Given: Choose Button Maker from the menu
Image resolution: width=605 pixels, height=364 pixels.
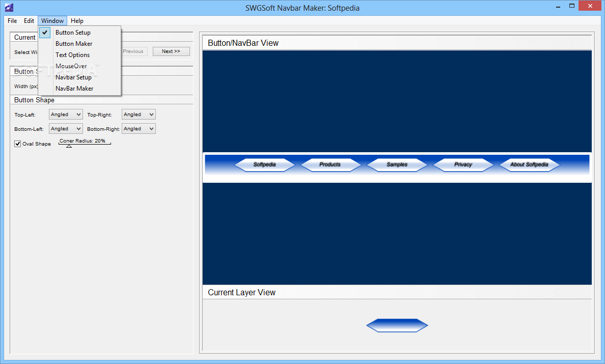Looking at the screenshot, I should pyautogui.click(x=80, y=44).
